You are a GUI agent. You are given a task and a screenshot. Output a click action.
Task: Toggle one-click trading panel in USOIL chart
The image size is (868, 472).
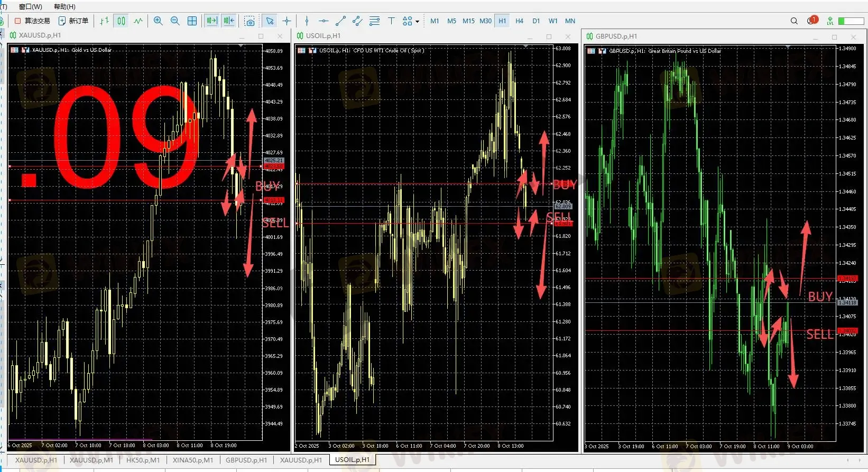(x=302, y=51)
